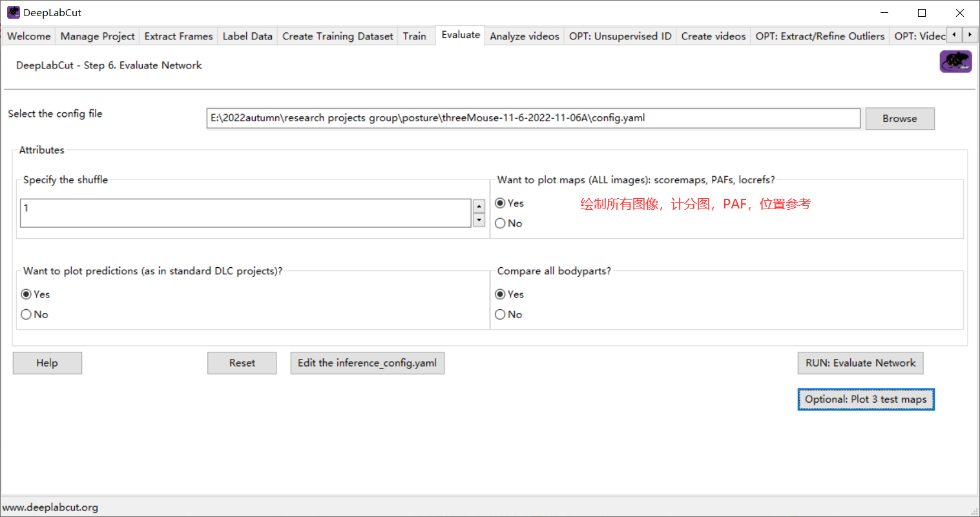Image resolution: width=980 pixels, height=517 pixels.
Task: Close the DeepLabCut window
Action: 960,13
